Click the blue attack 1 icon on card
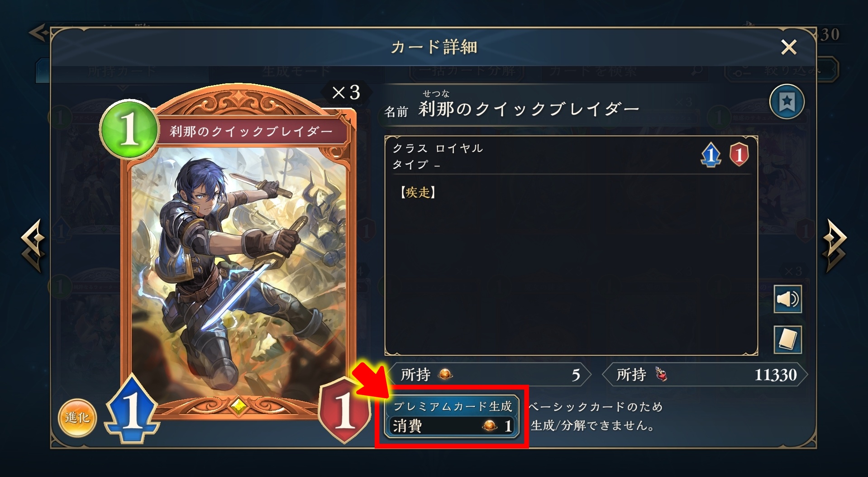 point(132,409)
